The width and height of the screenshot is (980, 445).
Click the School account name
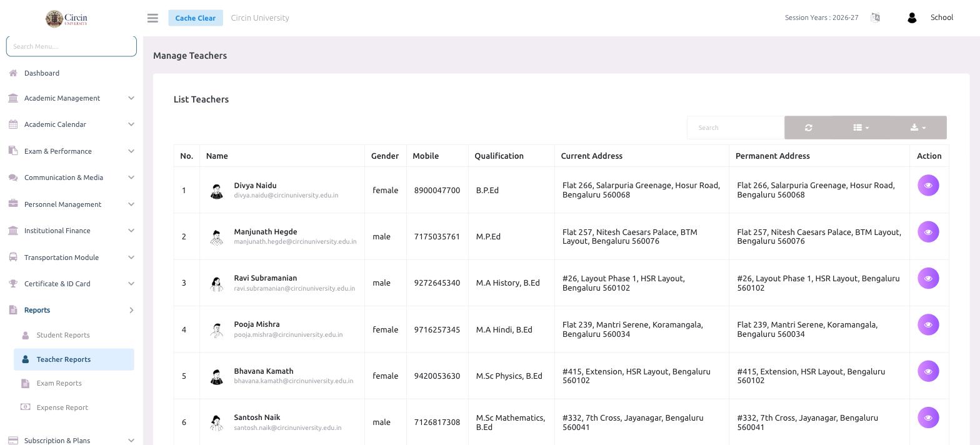[x=941, y=17]
